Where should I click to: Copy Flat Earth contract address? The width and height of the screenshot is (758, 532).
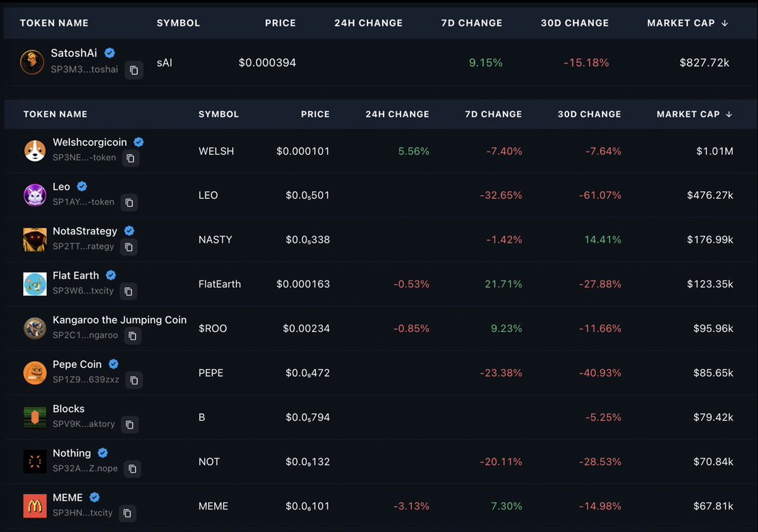(x=128, y=292)
